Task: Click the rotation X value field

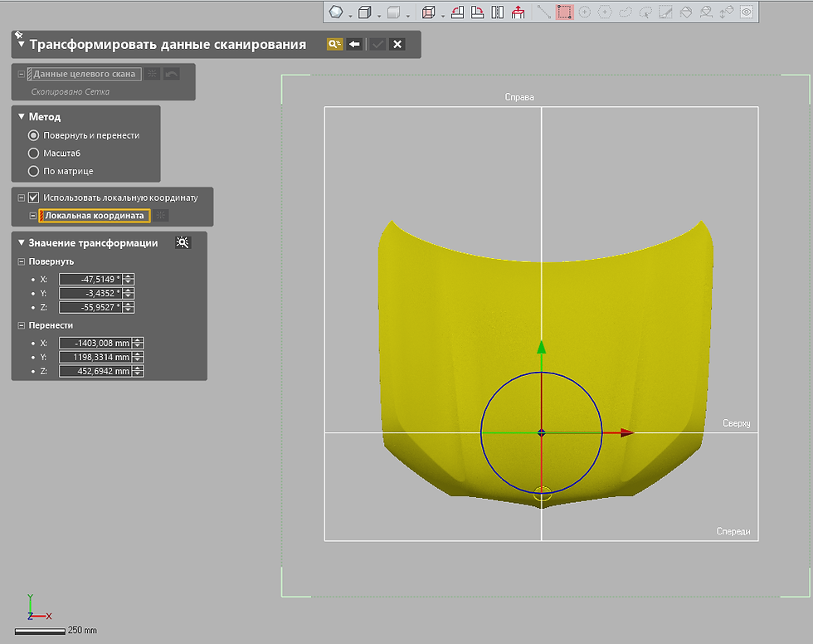Action: point(91,280)
